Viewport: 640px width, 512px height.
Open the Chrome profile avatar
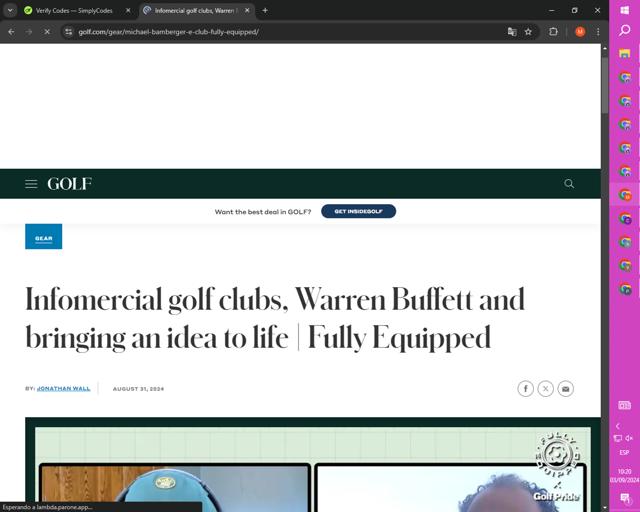tap(580, 32)
